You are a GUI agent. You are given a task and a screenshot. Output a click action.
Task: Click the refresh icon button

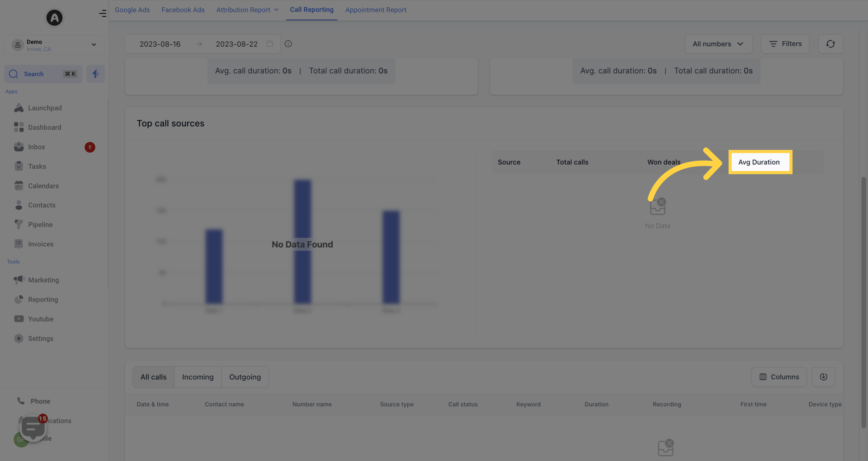click(830, 44)
